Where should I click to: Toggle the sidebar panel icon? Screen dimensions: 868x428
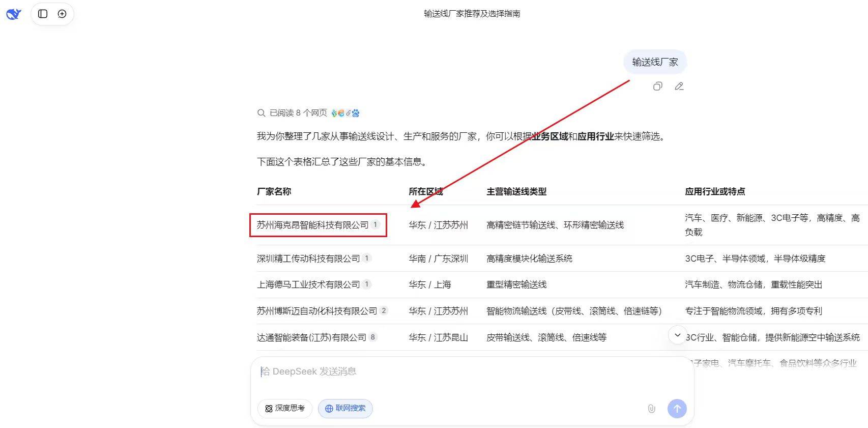[x=43, y=14]
